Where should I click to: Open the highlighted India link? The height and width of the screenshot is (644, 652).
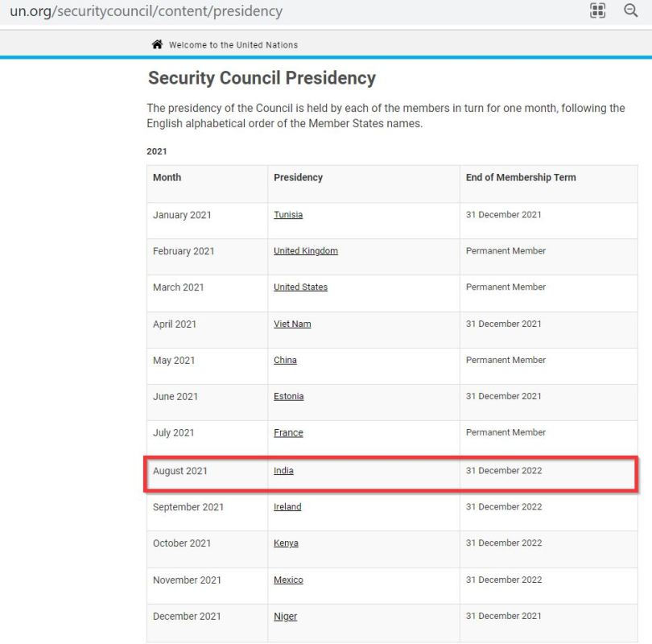(x=283, y=471)
